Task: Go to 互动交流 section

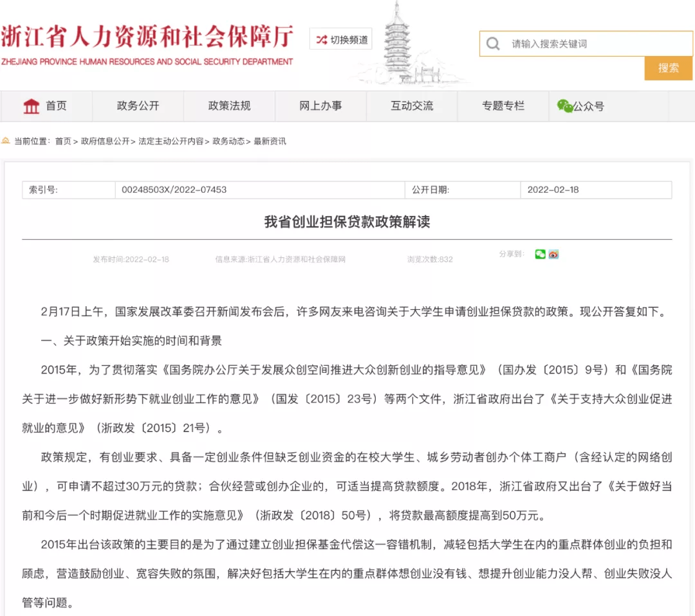Action: [412, 106]
